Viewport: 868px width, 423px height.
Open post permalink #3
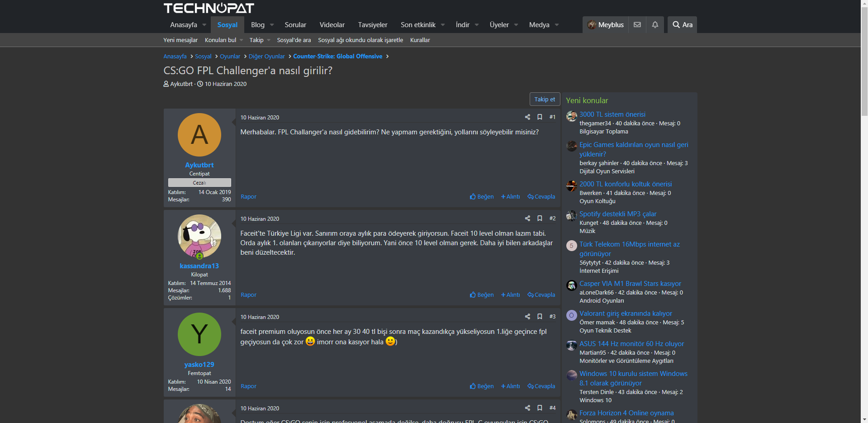coord(552,317)
